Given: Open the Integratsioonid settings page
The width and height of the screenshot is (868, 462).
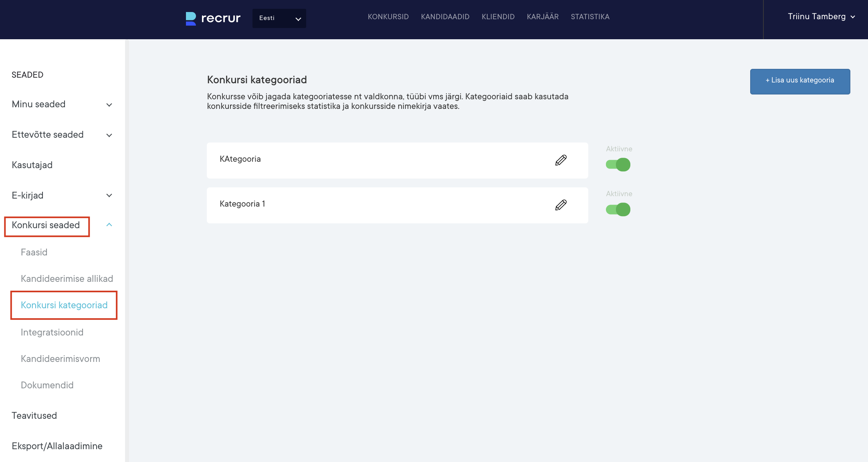Looking at the screenshot, I should coord(52,332).
